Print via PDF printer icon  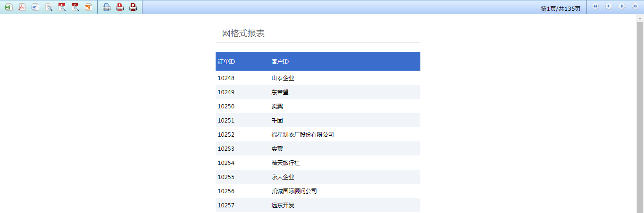tap(133, 7)
